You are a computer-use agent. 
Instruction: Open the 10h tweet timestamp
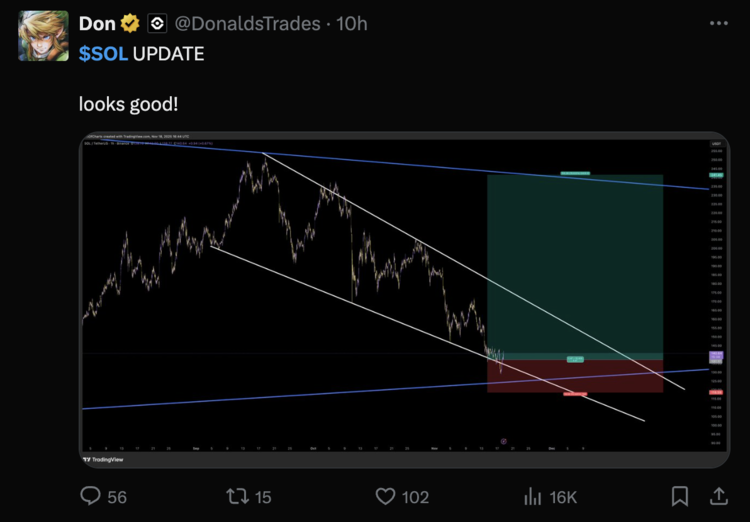pyautogui.click(x=351, y=23)
